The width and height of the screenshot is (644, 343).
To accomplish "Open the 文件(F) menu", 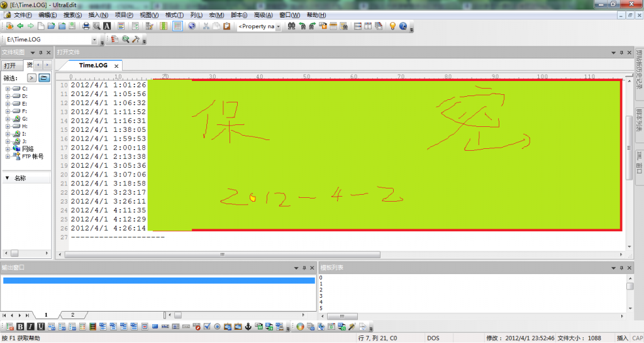I will tap(23, 15).
